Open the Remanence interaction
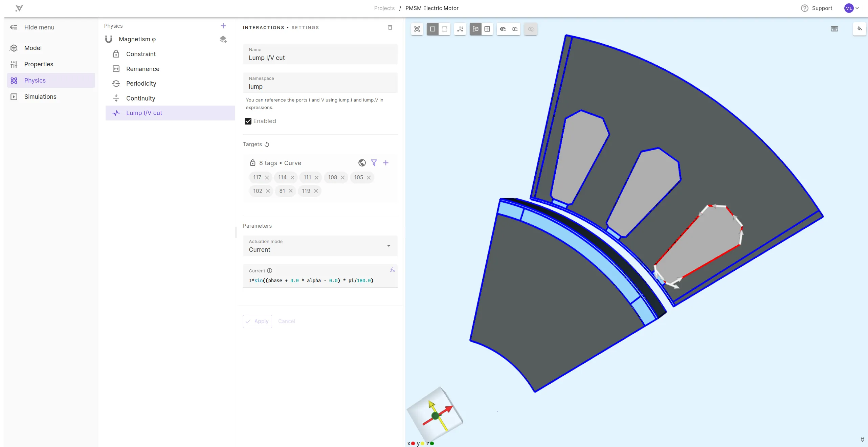The height and width of the screenshot is (447, 868). click(170, 69)
